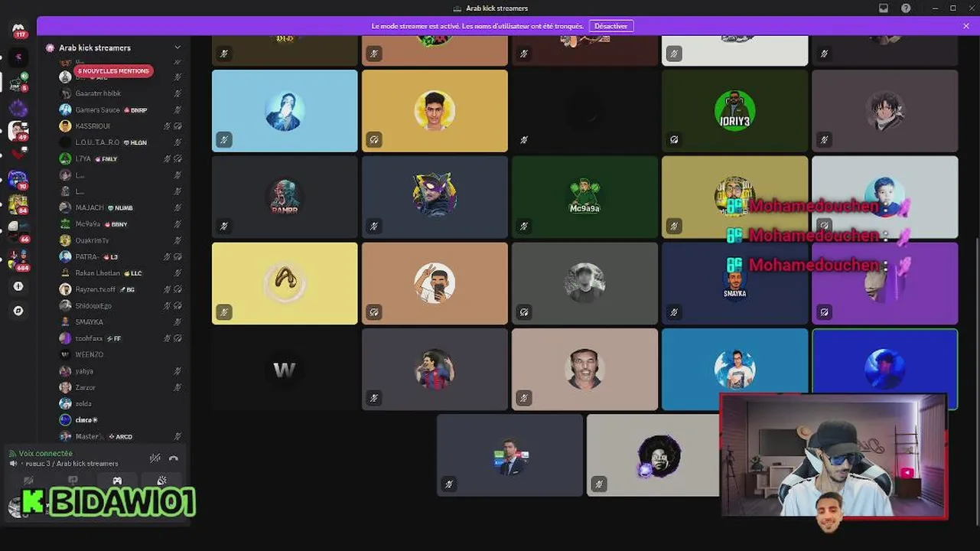Focus the RAMBR participant tile

point(285,197)
